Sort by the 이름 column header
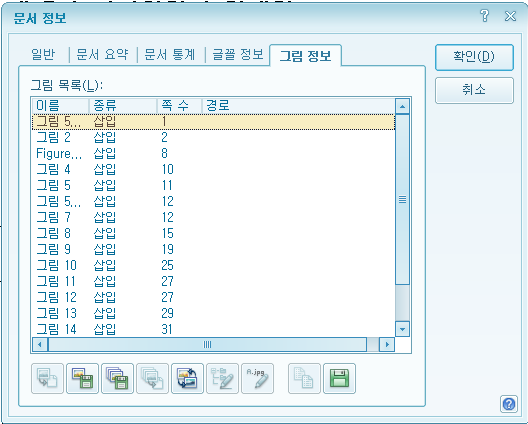This screenshot has width=528, height=424. click(61, 106)
